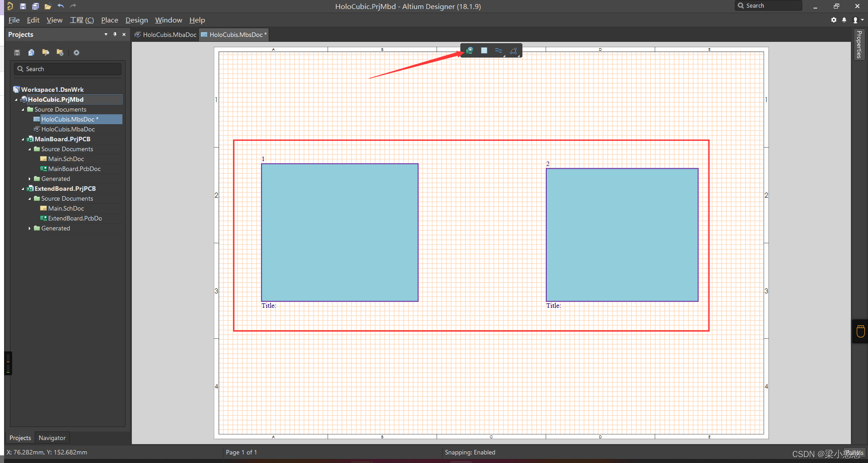
Task: Click the node-graph tool in floating toolbar
Action: (513, 51)
